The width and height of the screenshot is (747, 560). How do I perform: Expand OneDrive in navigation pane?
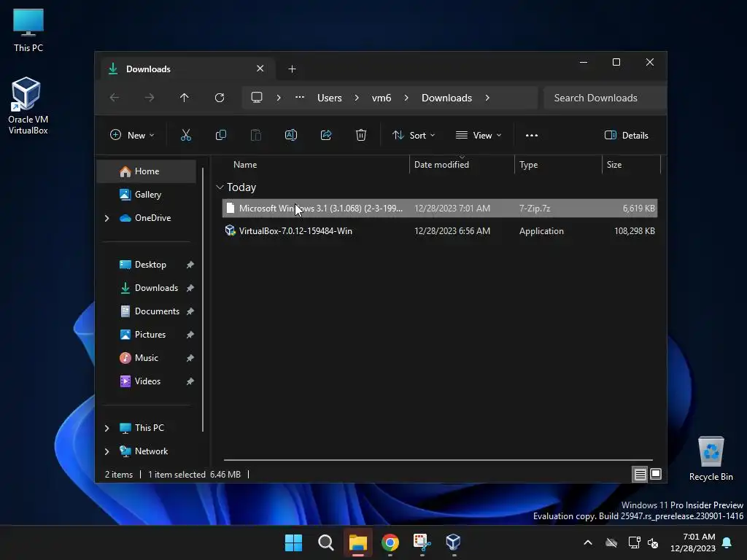click(107, 218)
